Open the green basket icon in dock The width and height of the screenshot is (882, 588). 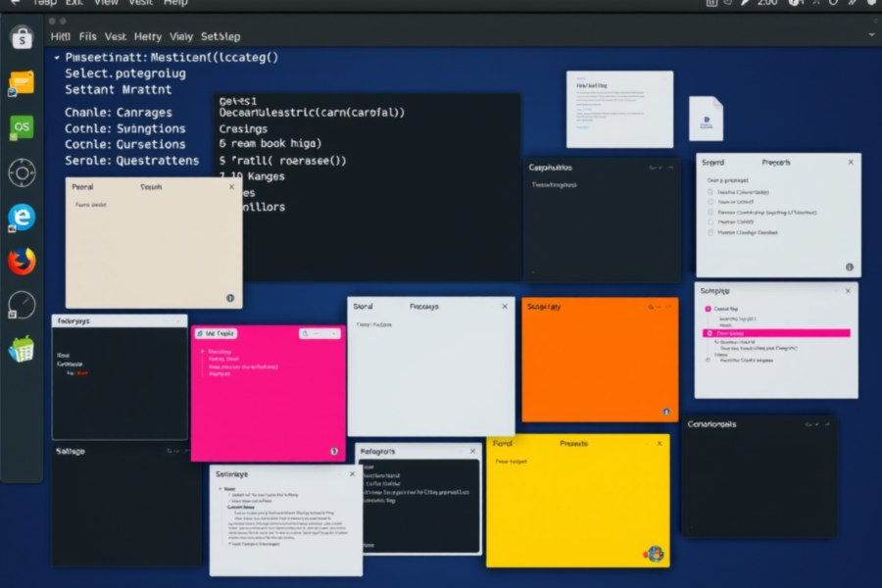tap(22, 350)
